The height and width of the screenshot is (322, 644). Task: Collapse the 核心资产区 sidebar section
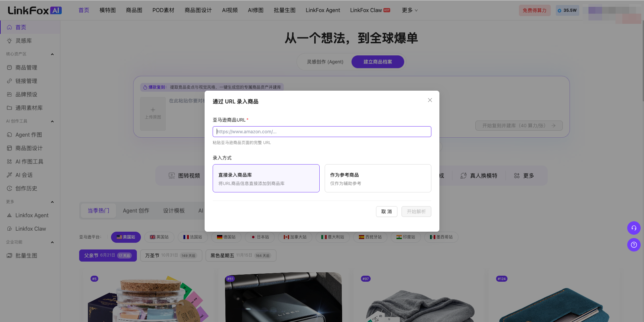52,54
